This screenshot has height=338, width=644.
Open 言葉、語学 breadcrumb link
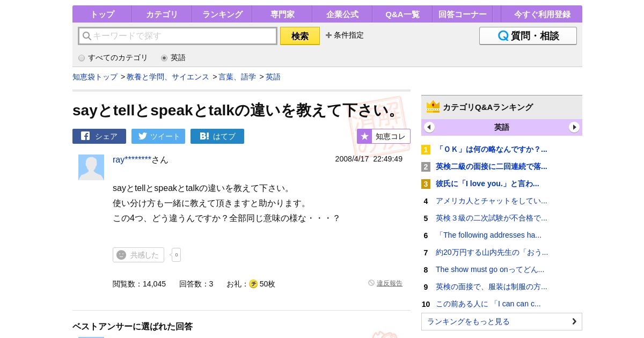pyautogui.click(x=237, y=77)
